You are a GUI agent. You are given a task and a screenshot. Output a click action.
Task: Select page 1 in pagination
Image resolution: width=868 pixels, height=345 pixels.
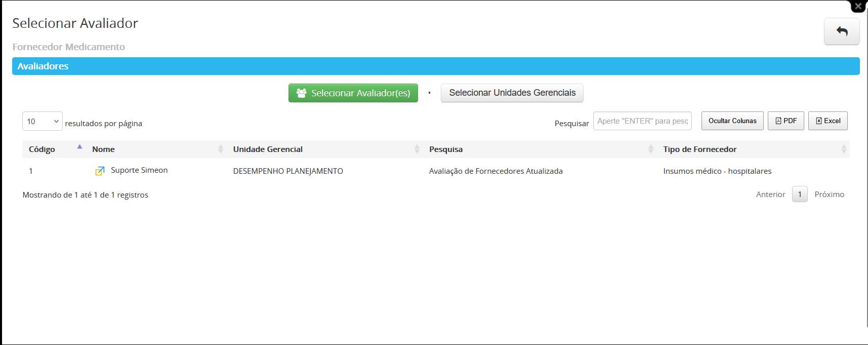pyautogui.click(x=800, y=195)
